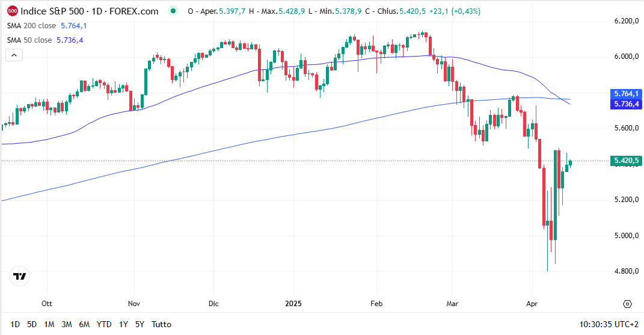Switch to the 6M time range
Image resolution: width=644 pixels, height=335 pixels.
[84, 324]
